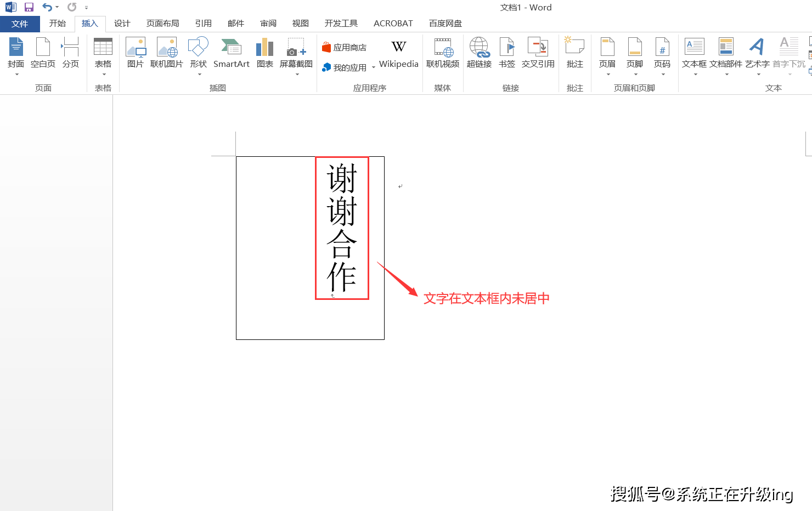The width and height of the screenshot is (812, 511).
Task: Switch to the 引用 tab
Action: click(x=204, y=24)
